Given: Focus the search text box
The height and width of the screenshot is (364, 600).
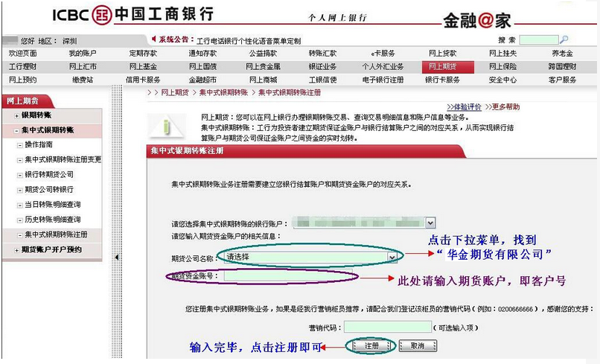Looking at the screenshot, I should pos(539,39).
